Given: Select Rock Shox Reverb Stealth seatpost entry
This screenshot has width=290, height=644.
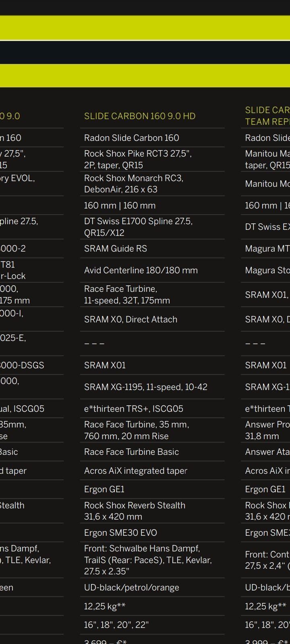Looking at the screenshot, I should pos(135,511).
